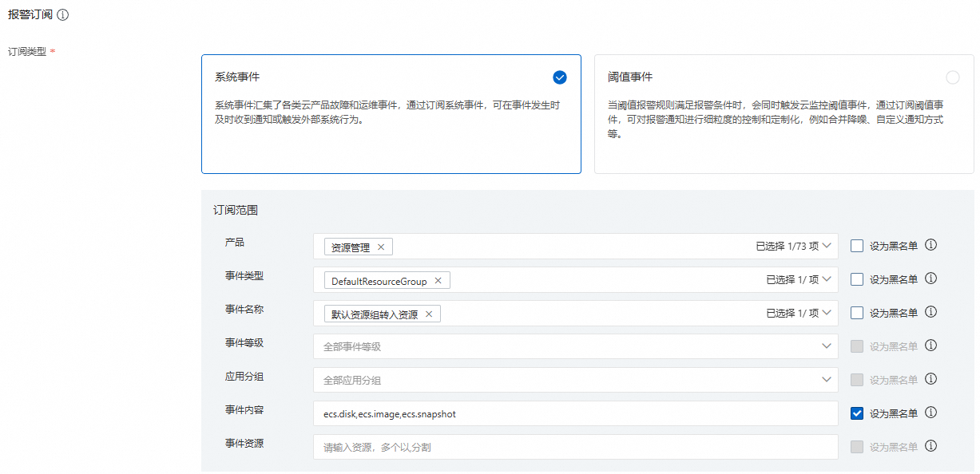Expand the 事件名称 dropdown arrow
The width and height of the screenshot is (980, 474).
[x=827, y=313]
